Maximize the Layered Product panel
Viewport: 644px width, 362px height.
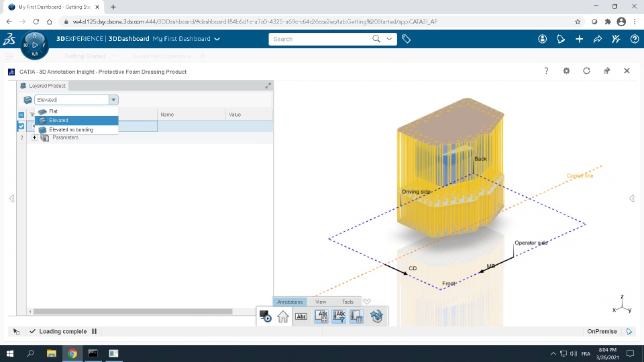[x=268, y=86]
